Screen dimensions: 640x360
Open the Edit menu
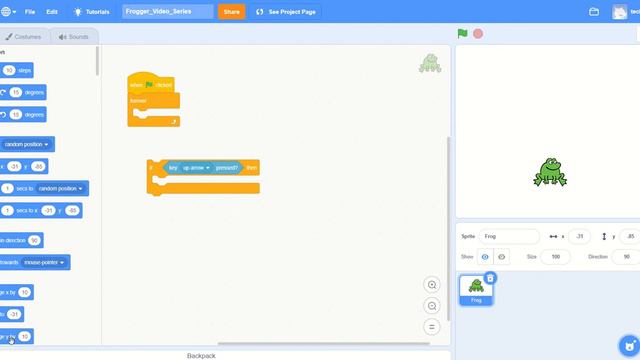(52, 12)
